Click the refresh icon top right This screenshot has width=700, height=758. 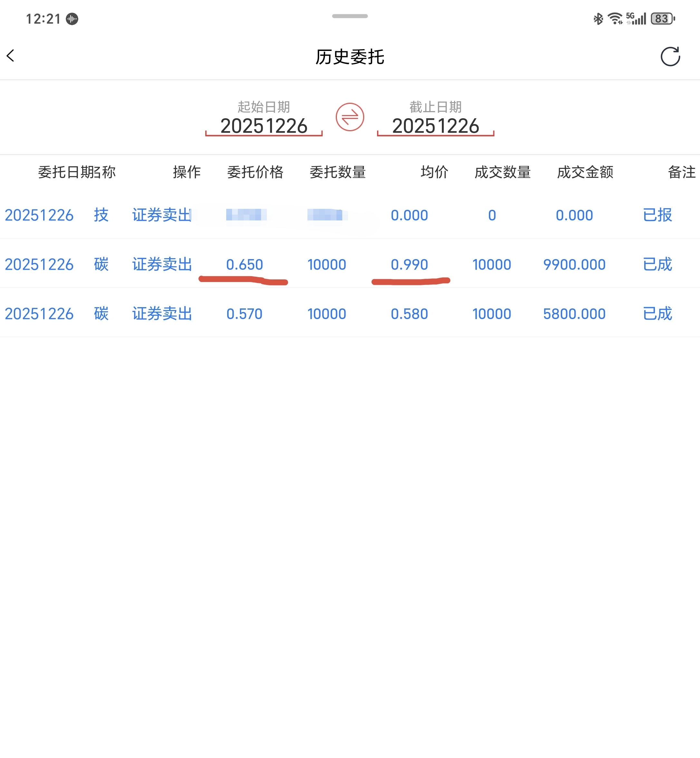(670, 57)
